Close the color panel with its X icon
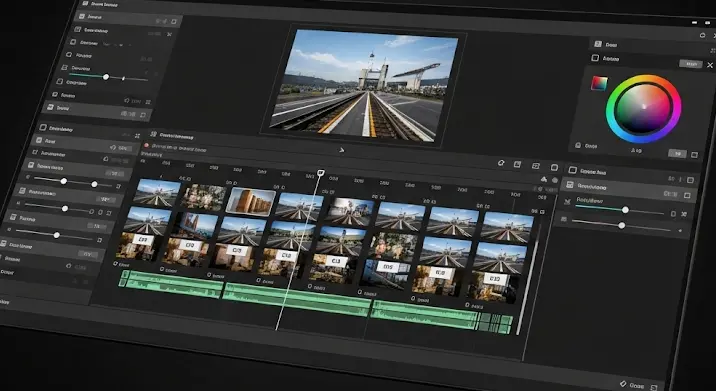 coord(710,65)
